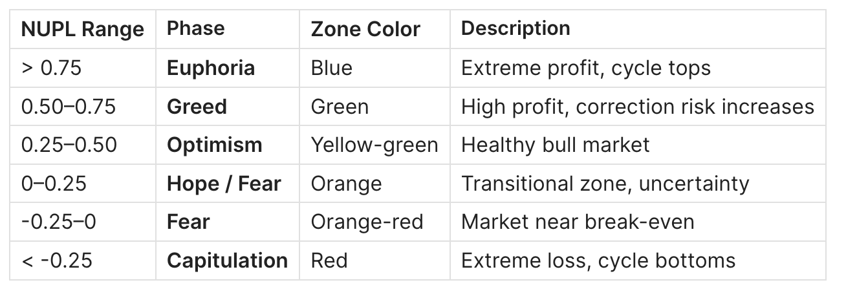The image size is (868, 287).
Task: Click the Phase column header
Action: pos(196,28)
